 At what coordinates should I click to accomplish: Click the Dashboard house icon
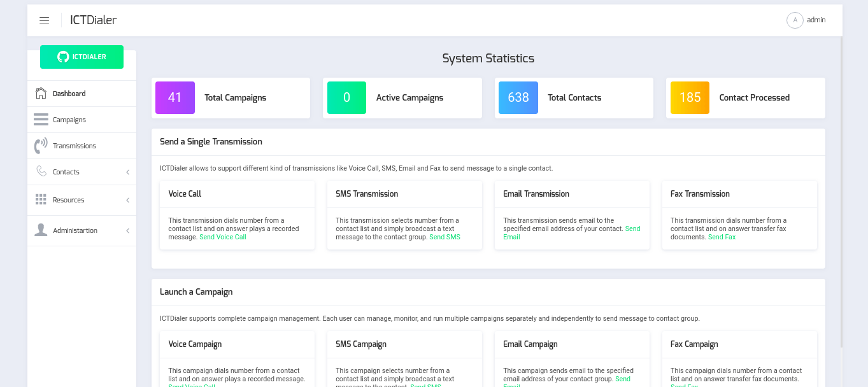(41, 94)
